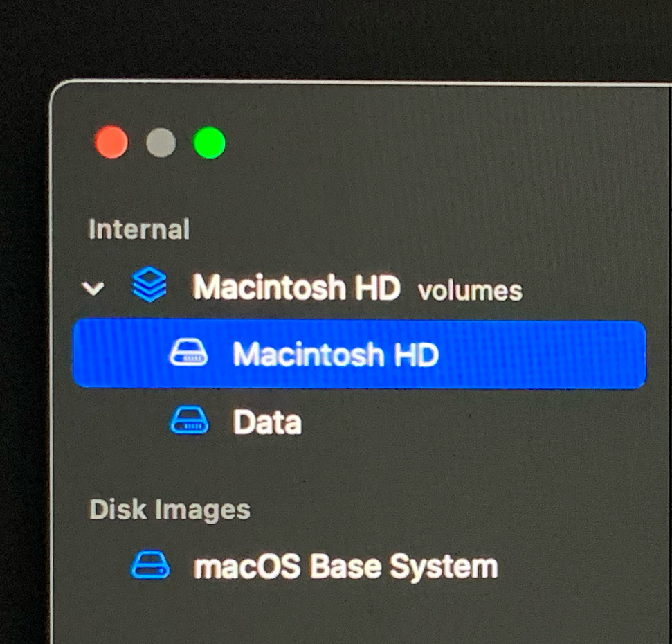Viewport: 672px width, 644px height.
Task: Click empty sidebar space below macOS Base System
Action: pyautogui.click(x=343, y=613)
